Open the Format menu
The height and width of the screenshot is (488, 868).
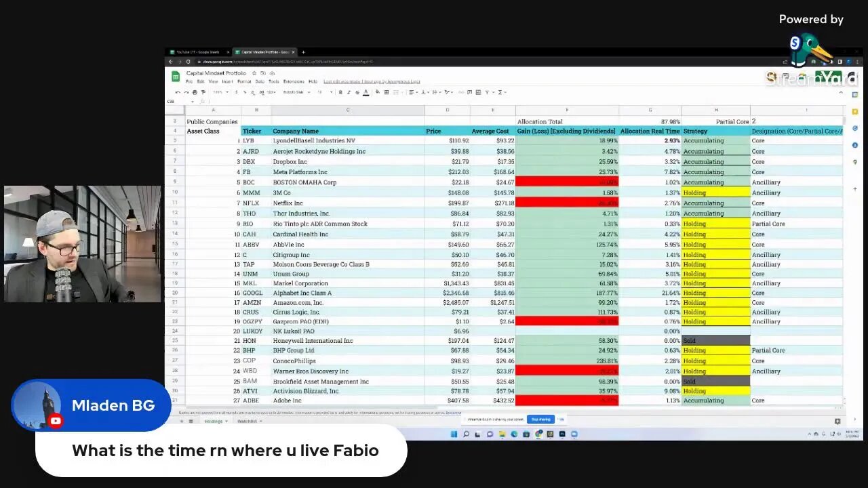pos(244,81)
